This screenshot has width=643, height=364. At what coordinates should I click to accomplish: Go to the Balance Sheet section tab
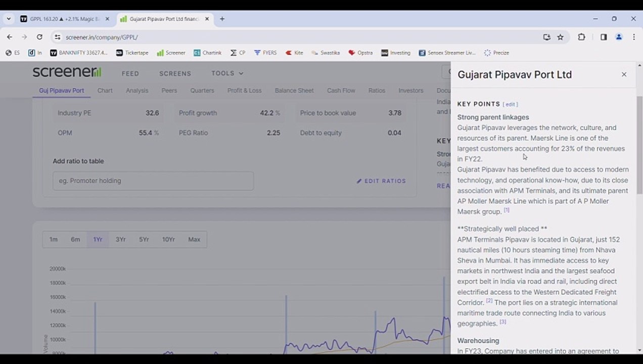point(294,90)
